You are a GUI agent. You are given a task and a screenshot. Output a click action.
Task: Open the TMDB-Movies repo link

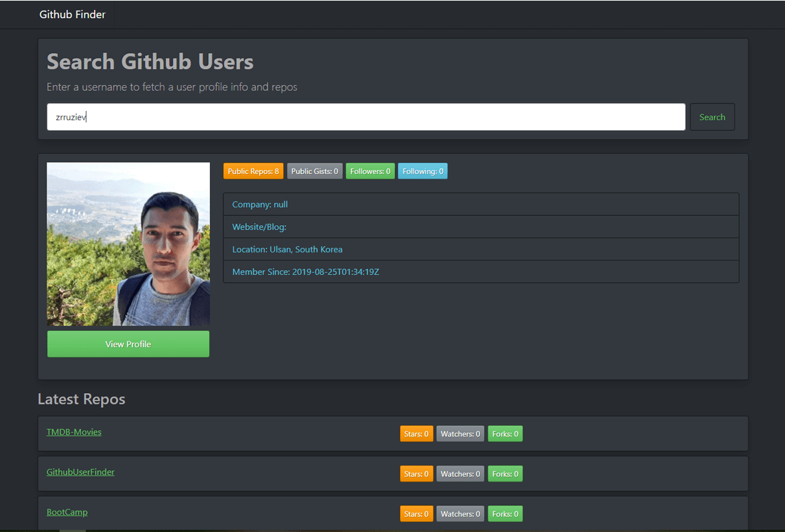[74, 432]
